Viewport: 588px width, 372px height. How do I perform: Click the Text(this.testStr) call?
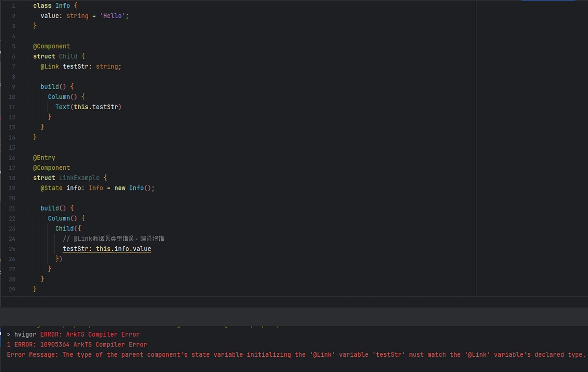88,107
